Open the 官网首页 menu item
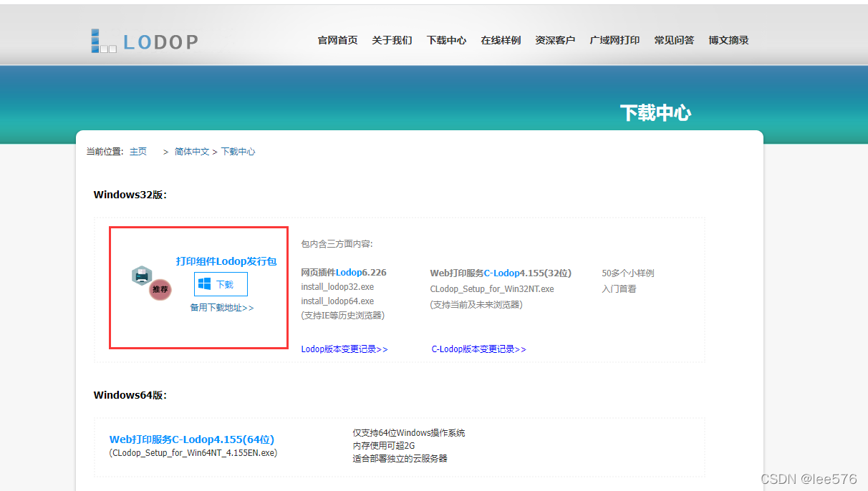The image size is (868, 491). click(337, 40)
